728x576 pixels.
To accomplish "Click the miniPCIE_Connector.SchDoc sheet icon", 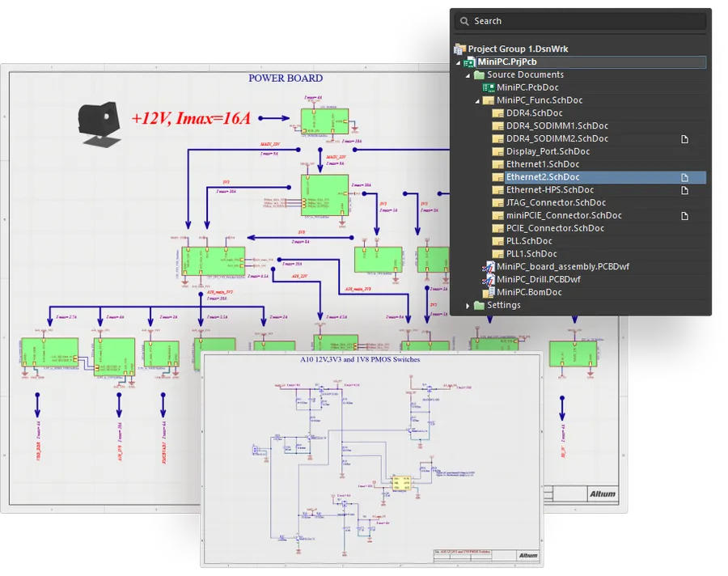I will [497, 215].
